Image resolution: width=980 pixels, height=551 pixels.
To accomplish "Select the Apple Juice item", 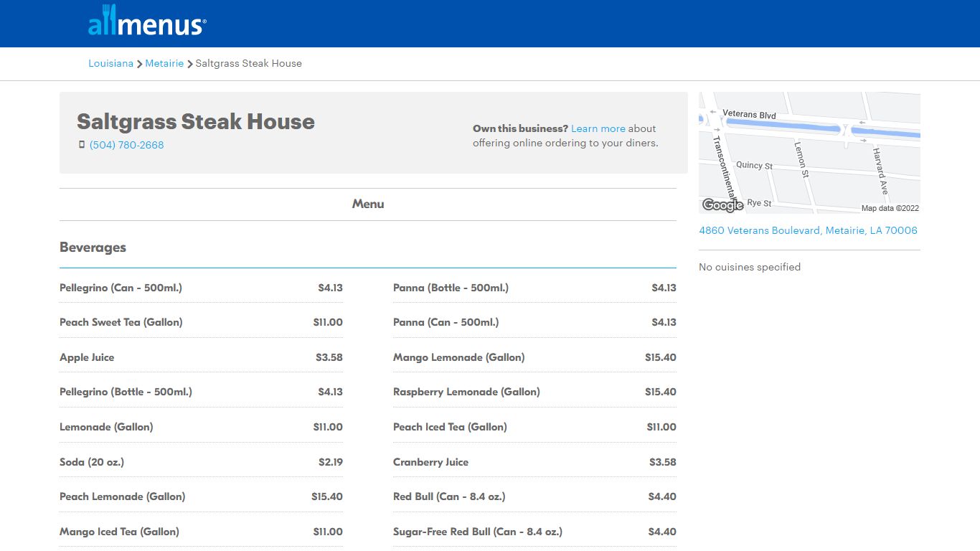I will click(x=87, y=357).
